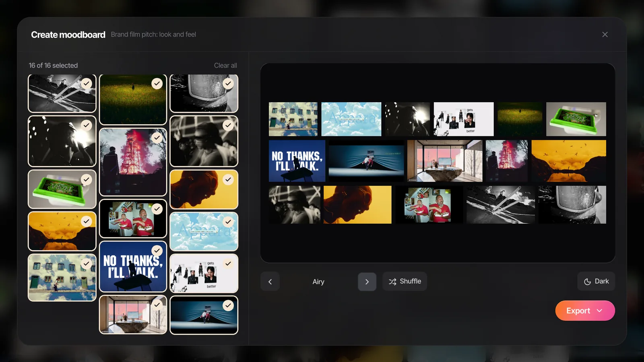Click blue curtain dancer in preview board
644x362 pixels.
(x=366, y=161)
